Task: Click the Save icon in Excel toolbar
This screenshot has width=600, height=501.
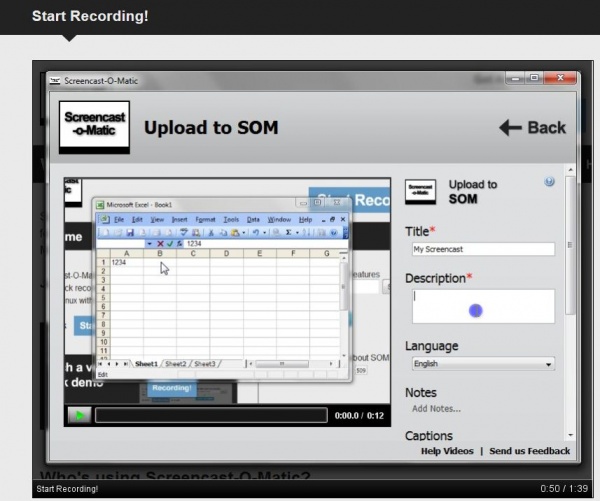Action: point(130,232)
